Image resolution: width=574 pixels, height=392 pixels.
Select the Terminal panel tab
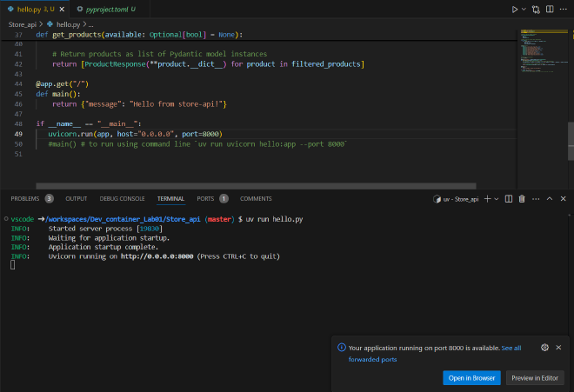click(x=170, y=198)
